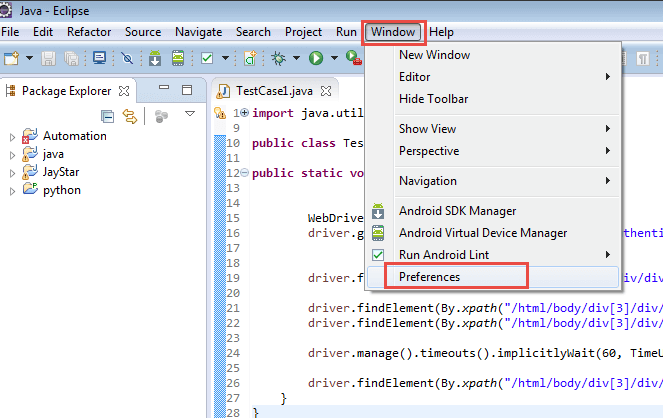This screenshot has height=418, width=663.
Task: Collapse the main method at line 12
Action: pyautogui.click(x=244, y=172)
